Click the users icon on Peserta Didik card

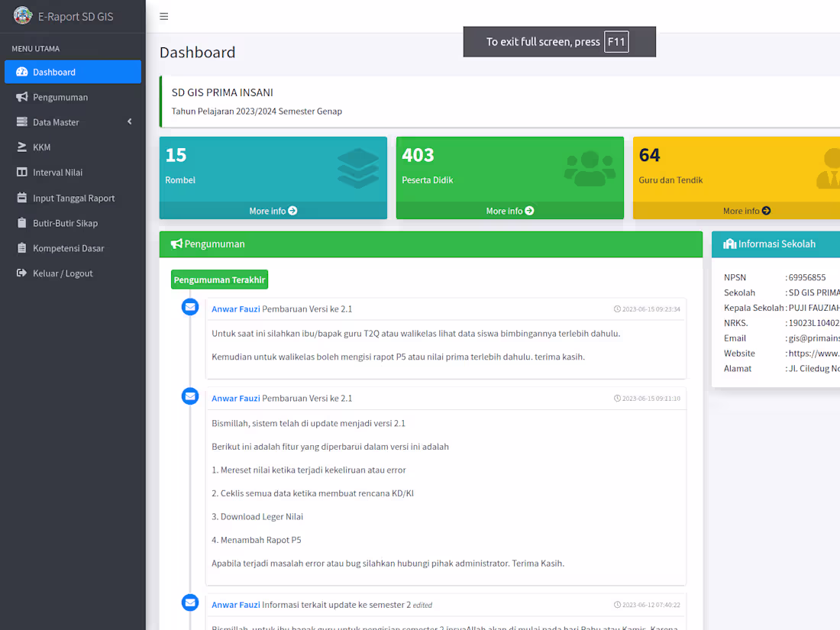(x=590, y=168)
